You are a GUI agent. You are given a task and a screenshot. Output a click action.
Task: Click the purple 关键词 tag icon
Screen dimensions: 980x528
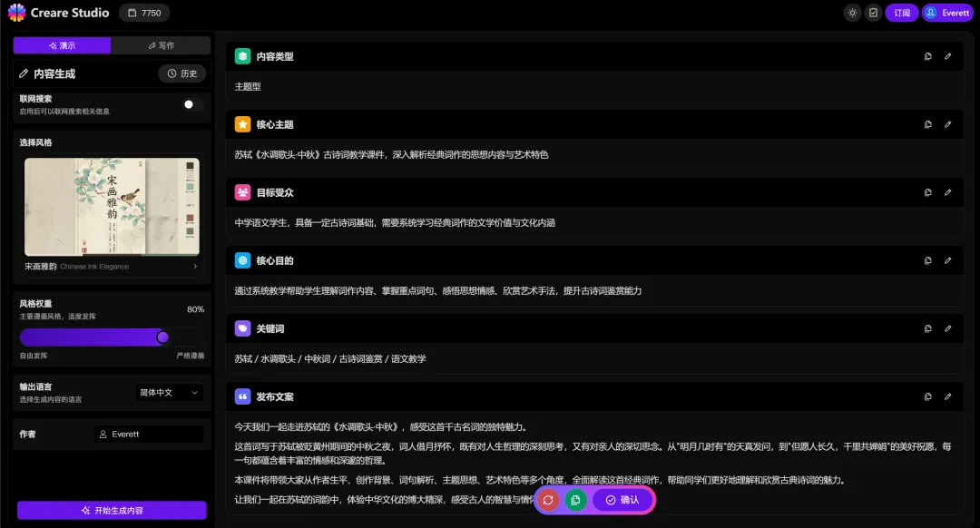(x=242, y=328)
